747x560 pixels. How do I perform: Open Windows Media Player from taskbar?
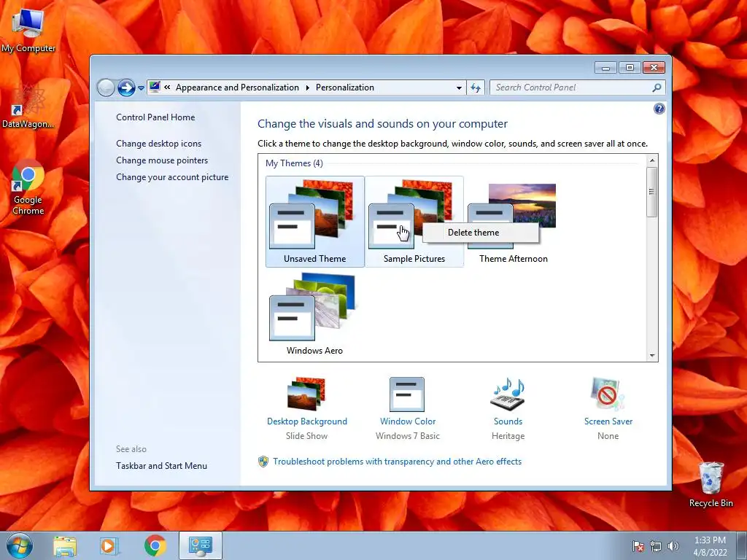pos(109,545)
